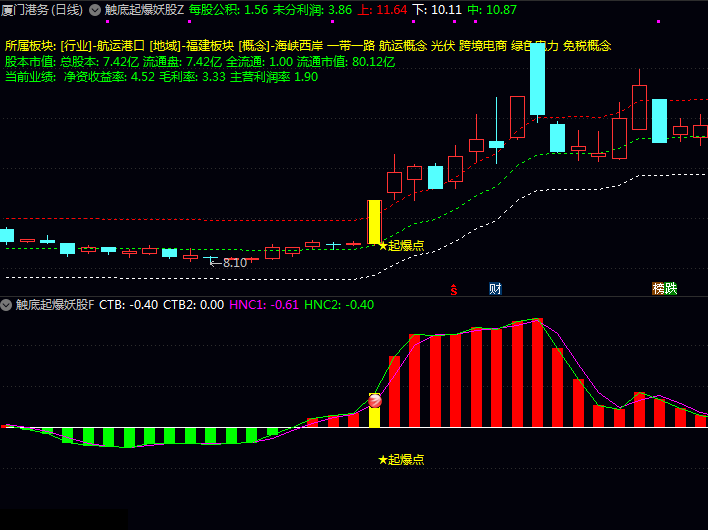Click the green 跌 marker

(671, 289)
